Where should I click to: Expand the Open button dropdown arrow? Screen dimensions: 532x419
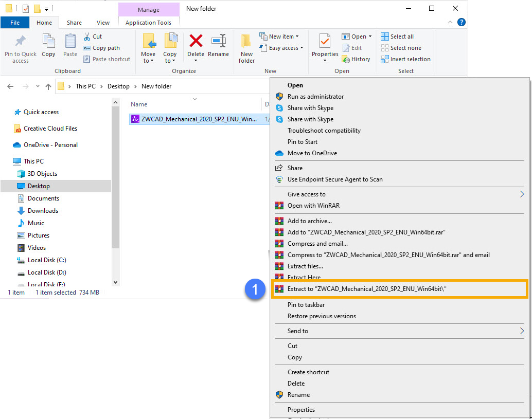370,37
